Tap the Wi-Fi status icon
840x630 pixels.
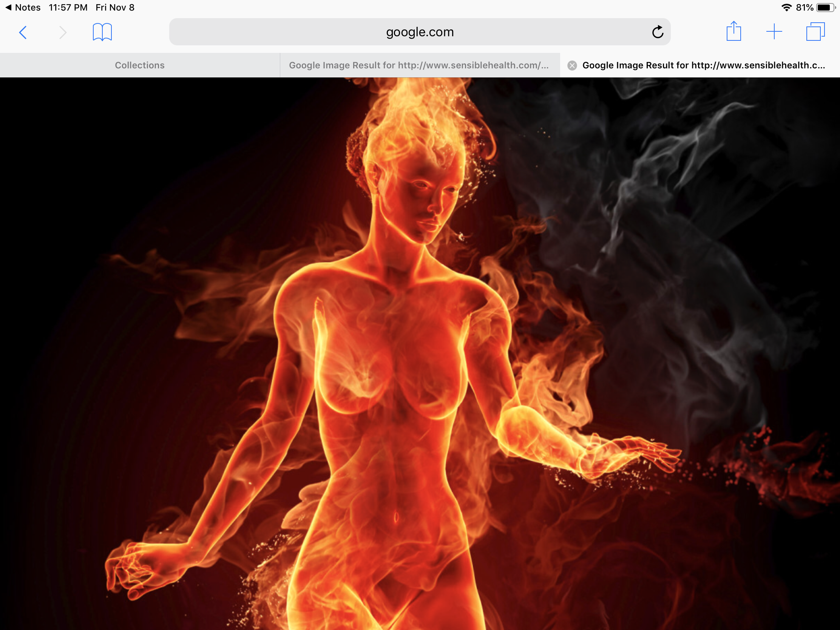[x=786, y=8]
